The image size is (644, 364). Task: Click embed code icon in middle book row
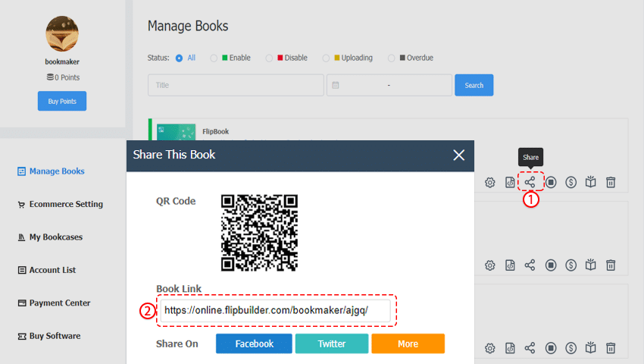click(510, 265)
